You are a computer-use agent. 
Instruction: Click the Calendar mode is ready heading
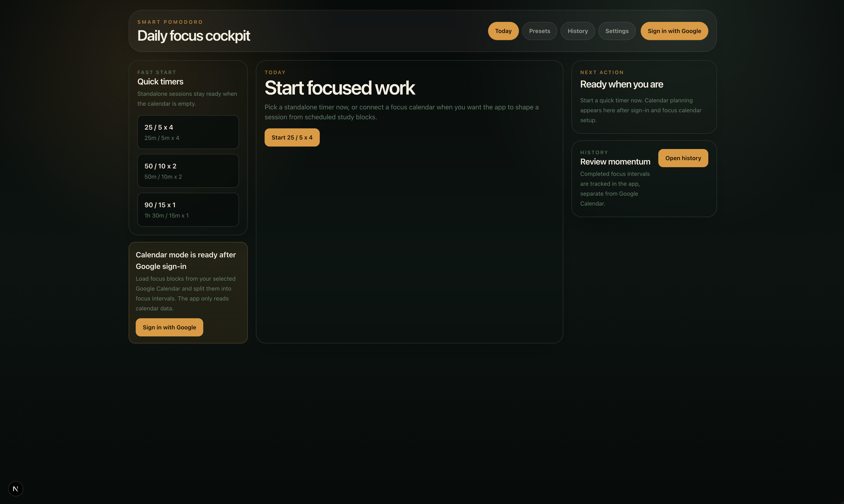185,260
